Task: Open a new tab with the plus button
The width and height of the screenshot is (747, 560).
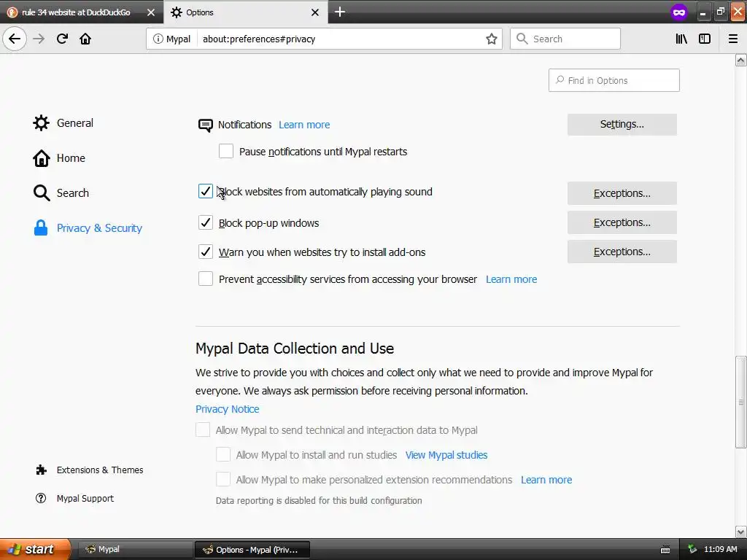Action: [x=340, y=12]
